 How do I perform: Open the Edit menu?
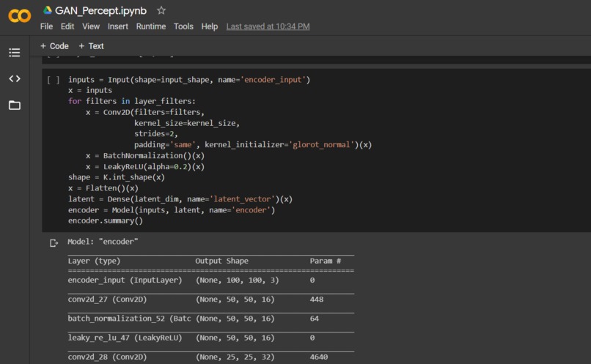[x=67, y=26]
